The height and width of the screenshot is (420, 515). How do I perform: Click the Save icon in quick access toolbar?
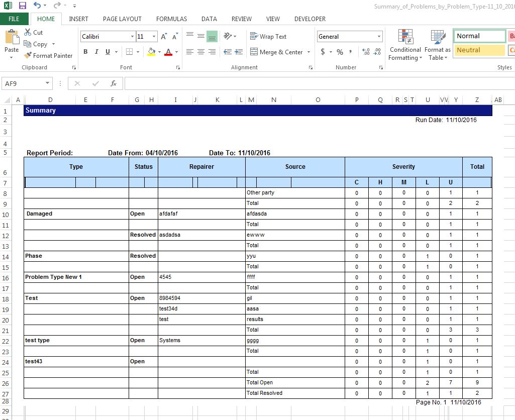pos(22,6)
